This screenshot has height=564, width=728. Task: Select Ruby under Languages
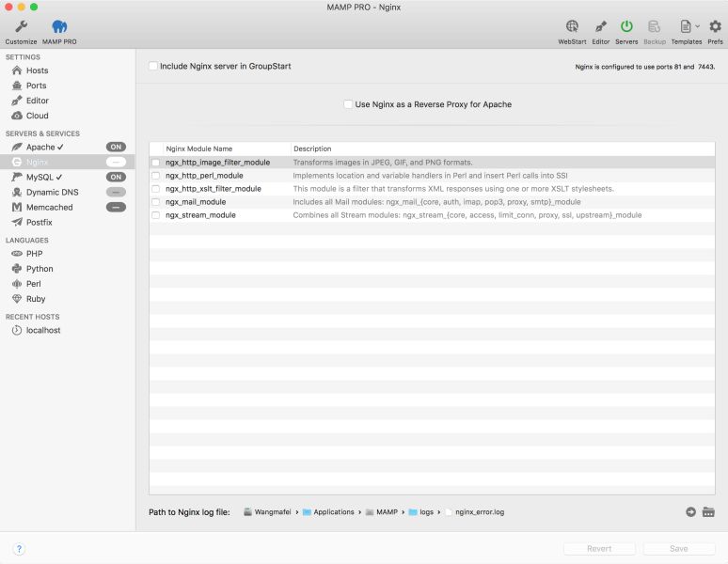pyautogui.click(x=36, y=299)
